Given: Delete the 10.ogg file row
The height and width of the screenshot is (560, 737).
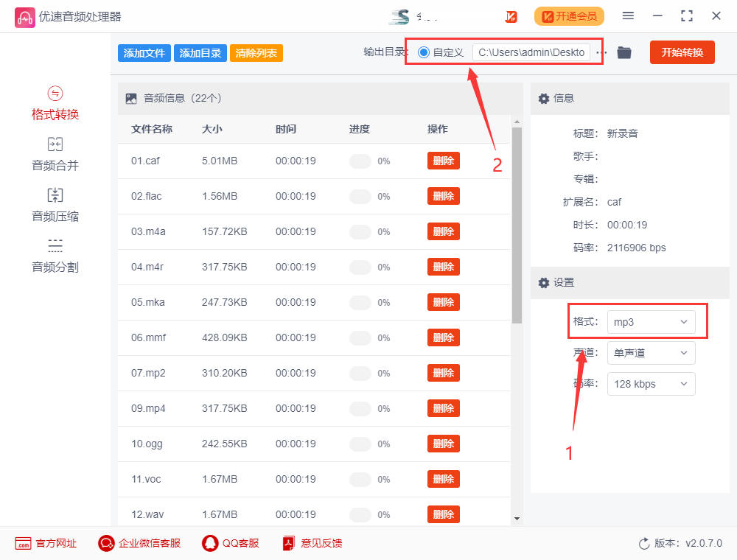Looking at the screenshot, I should click(x=443, y=444).
